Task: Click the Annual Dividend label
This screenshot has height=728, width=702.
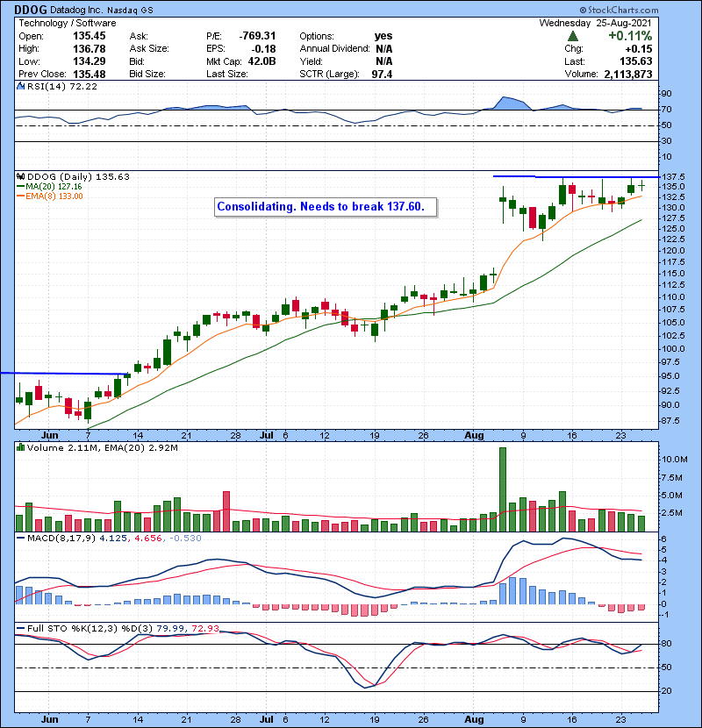Action: [x=334, y=49]
